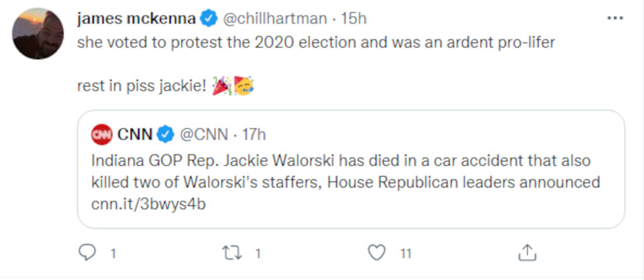
Task: Click CNN's blue verified checkmark badge
Action: coord(166,134)
